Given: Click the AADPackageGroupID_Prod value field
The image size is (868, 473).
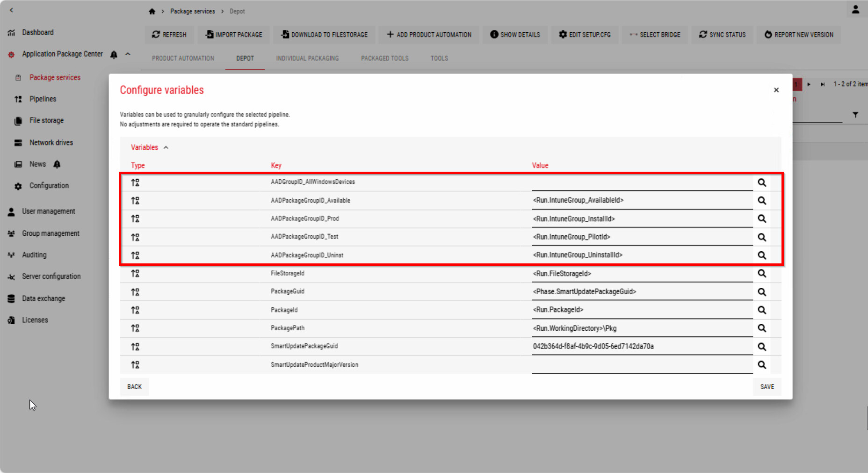Looking at the screenshot, I should 641,219.
